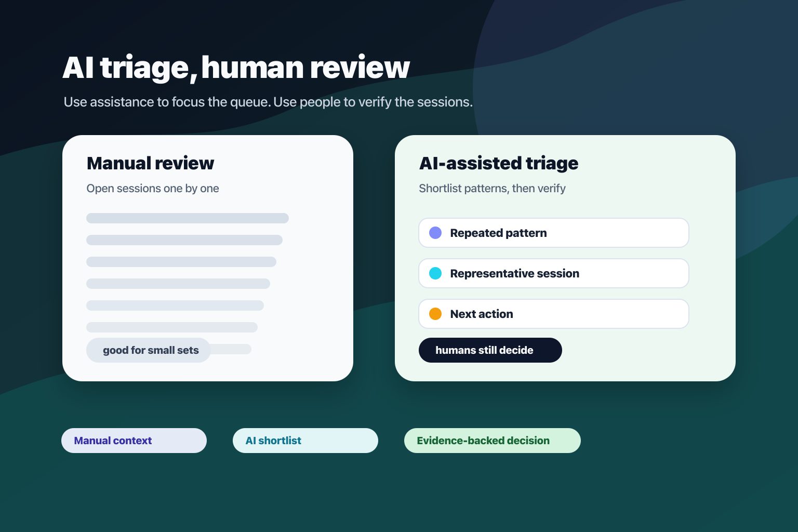Click the Open sessions one by one subtitle
The image size is (798, 532).
[x=153, y=188]
